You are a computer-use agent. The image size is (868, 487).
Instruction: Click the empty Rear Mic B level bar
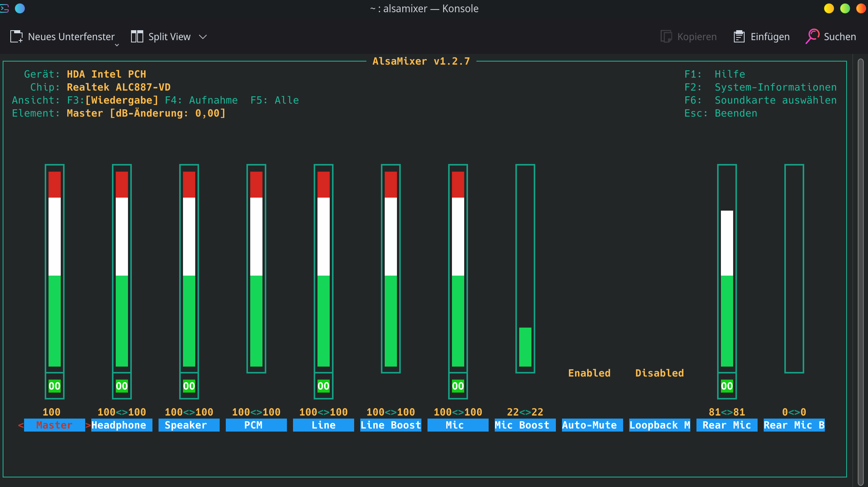click(794, 269)
